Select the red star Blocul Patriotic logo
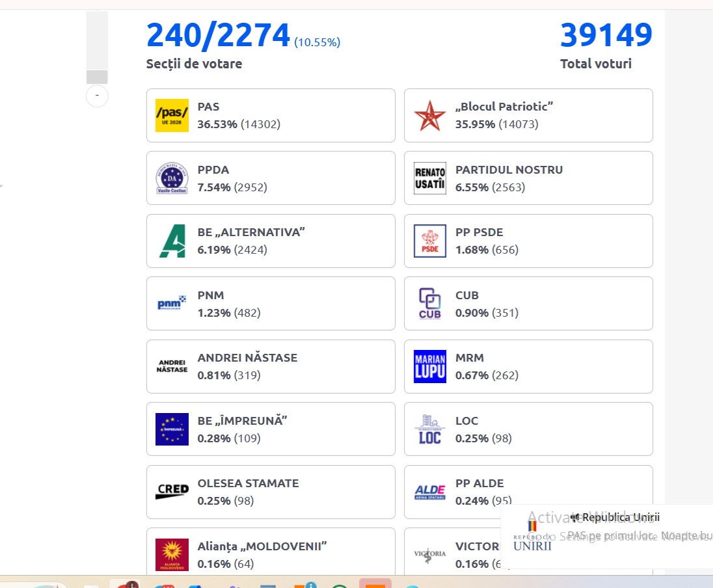Image resolution: width=713 pixels, height=588 pixels. pyautogui.click(x=430, y=115)
